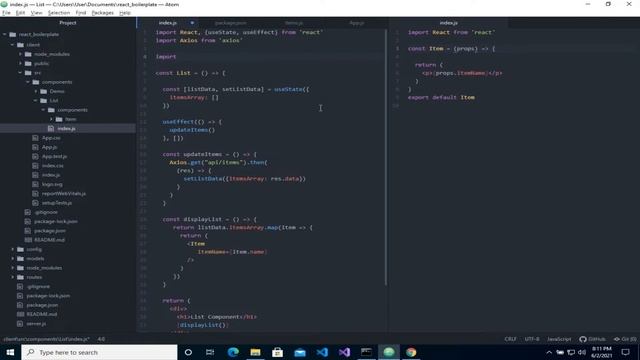Click the folder icon beside routes
This screenshot has width=640, height=360.
coord(20,277)
